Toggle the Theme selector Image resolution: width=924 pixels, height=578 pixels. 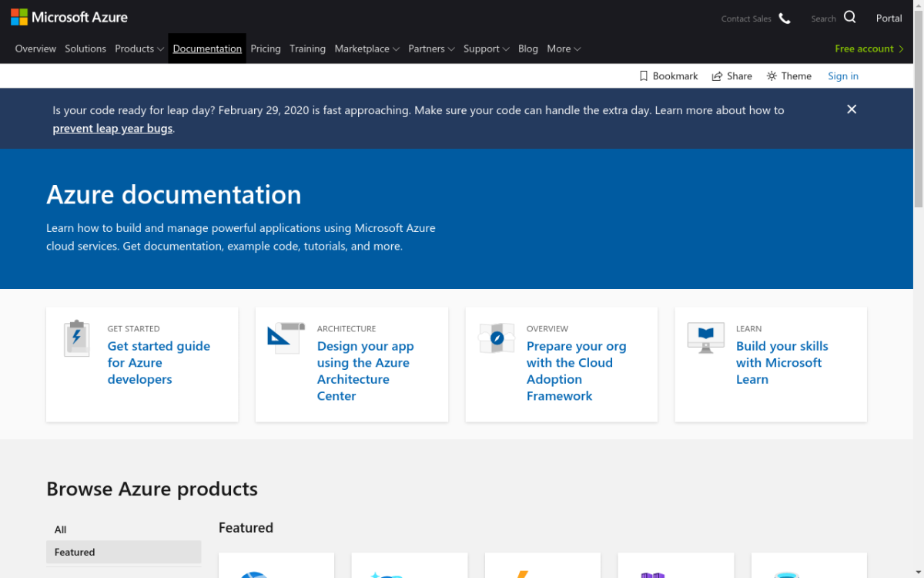(788, 76)
